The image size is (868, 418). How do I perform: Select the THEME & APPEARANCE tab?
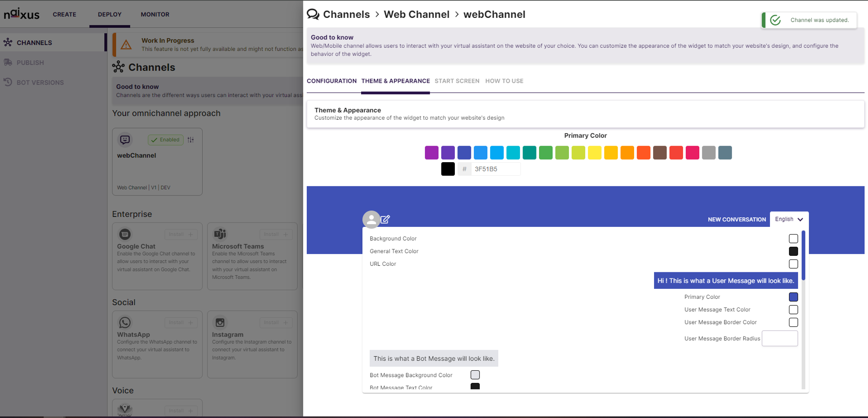(x=395, y=81)
